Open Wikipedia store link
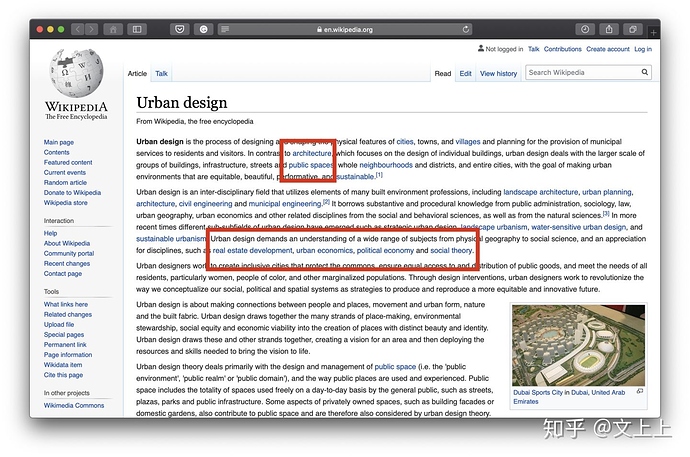 pos(65,203)
